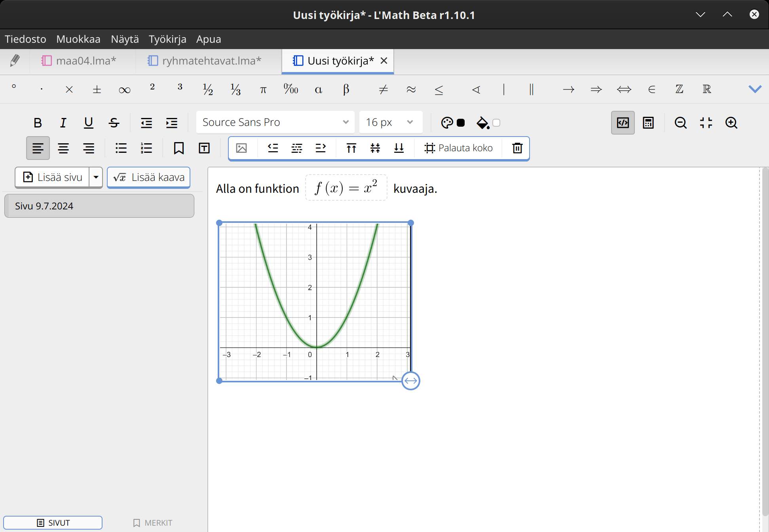Click the black text color swatch
This screenshot has width=769, height=532.
coord(461,123)
